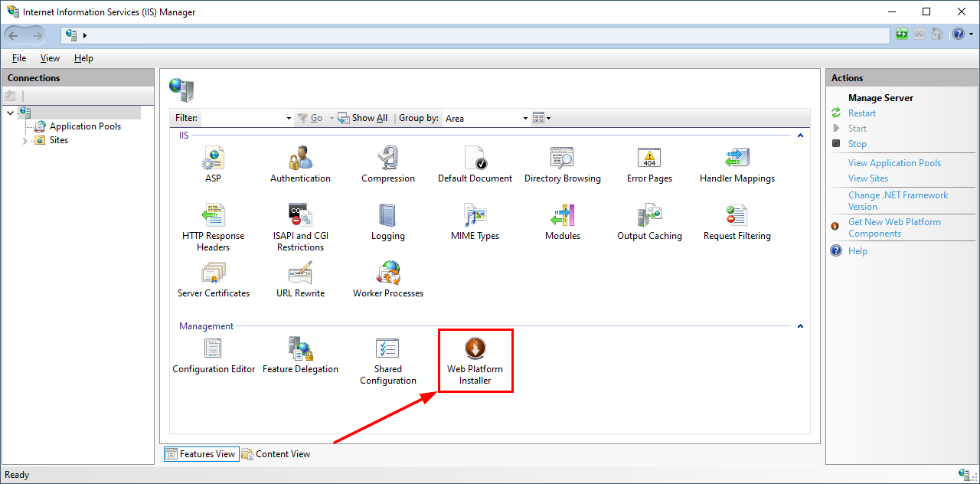The image size is (980, 484).
Task: Open the Modules feature
Action: [562, 223]
